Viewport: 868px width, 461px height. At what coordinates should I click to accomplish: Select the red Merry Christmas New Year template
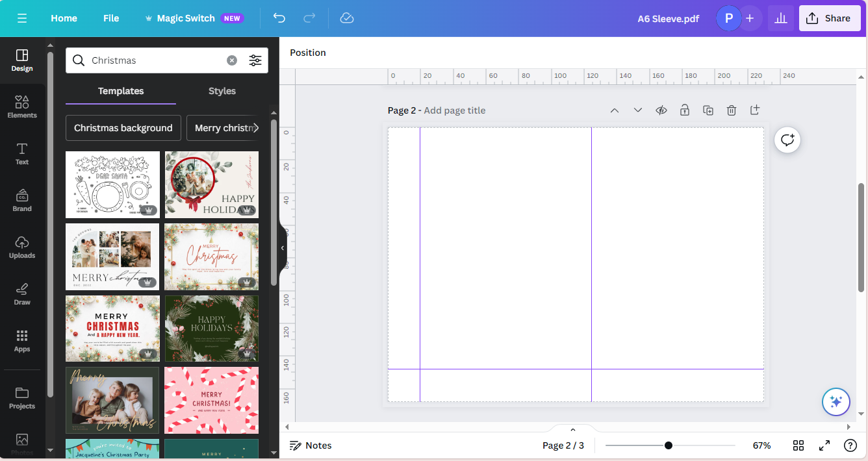[112, 329]
